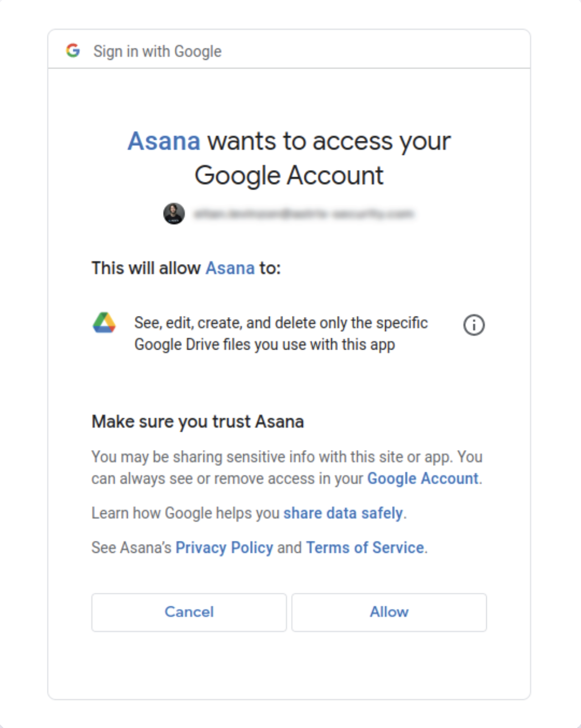Image resolution: width=581 pixels, height=728 pixels.
Task: Click the 'Sign in with Google' header text
Action: 158,51
